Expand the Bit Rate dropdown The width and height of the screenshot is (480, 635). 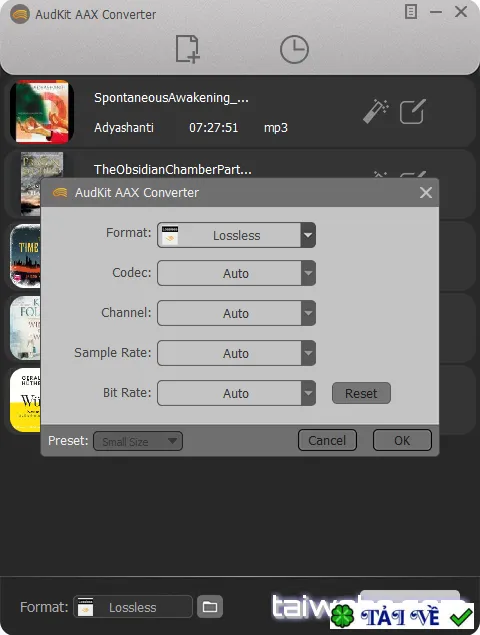(308, 393)
